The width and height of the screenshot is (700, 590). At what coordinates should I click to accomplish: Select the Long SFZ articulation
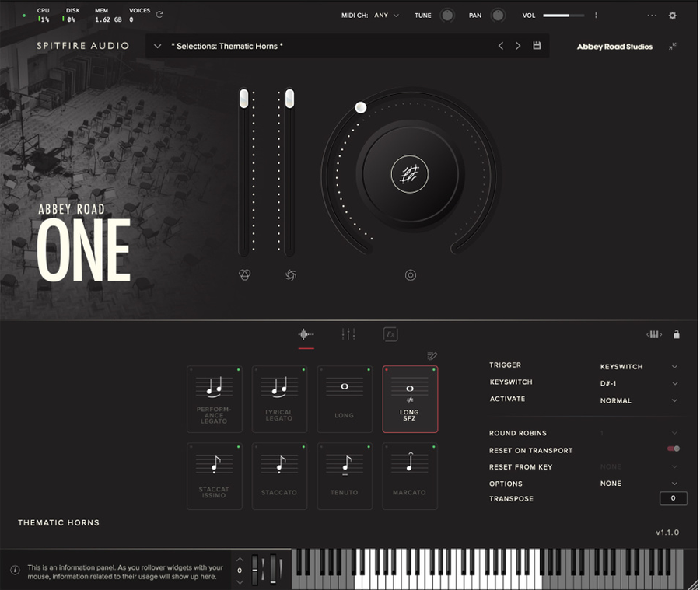pyautogui.click(x=410, y=399)
